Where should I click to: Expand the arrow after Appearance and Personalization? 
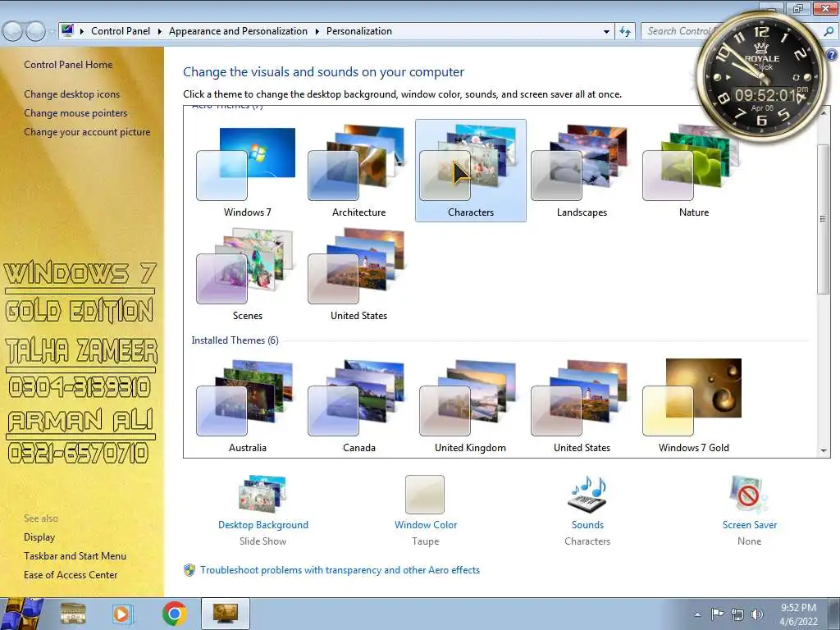pos(317,32)
